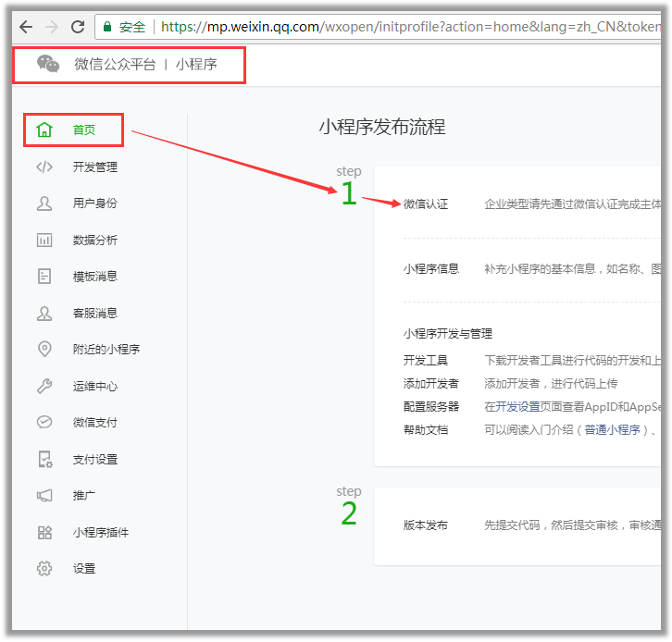Go to 小程序插件 menu item
Screen dimensions: 672x642
[x=100, y=533]
